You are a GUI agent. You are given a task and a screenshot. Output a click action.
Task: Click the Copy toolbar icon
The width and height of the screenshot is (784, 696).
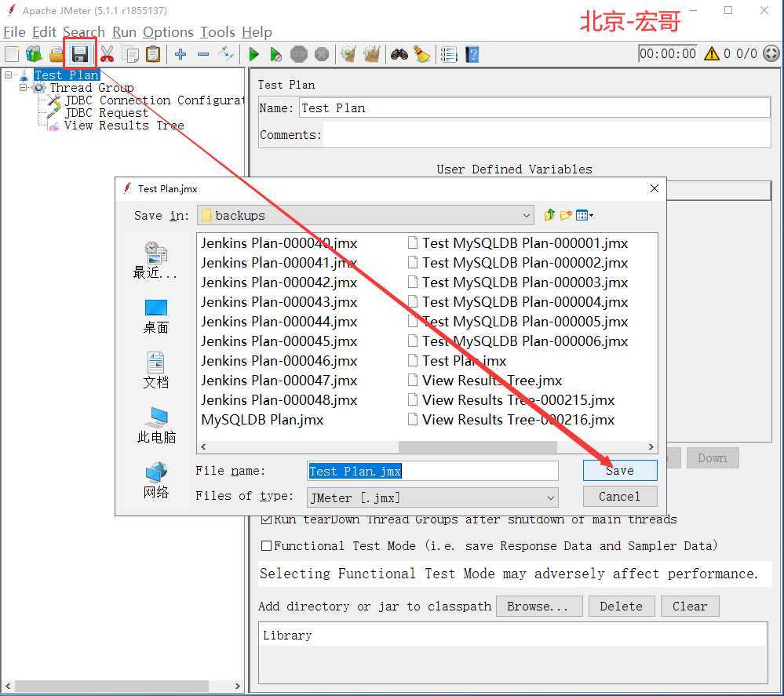[130, 54]
